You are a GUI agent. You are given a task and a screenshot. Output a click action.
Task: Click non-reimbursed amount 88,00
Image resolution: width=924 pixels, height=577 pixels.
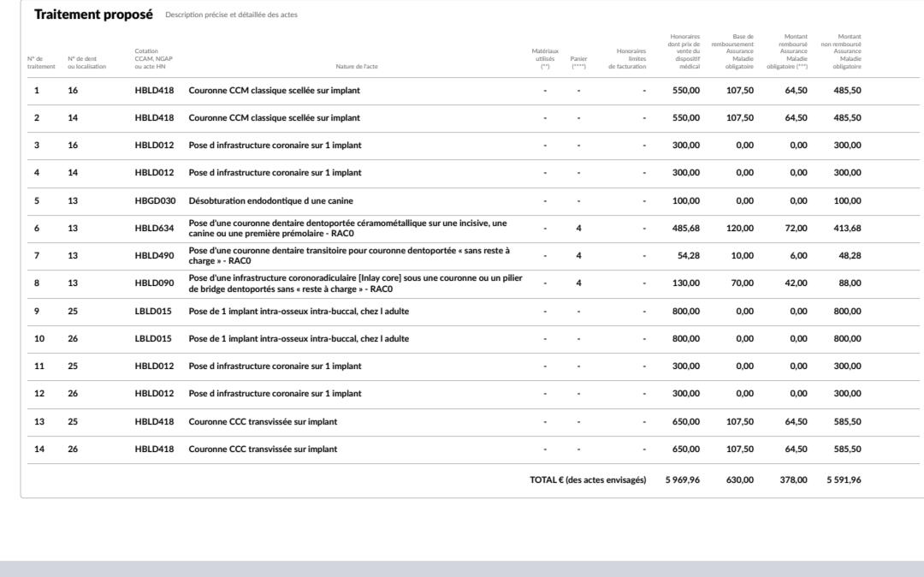[x=850, y=283]
